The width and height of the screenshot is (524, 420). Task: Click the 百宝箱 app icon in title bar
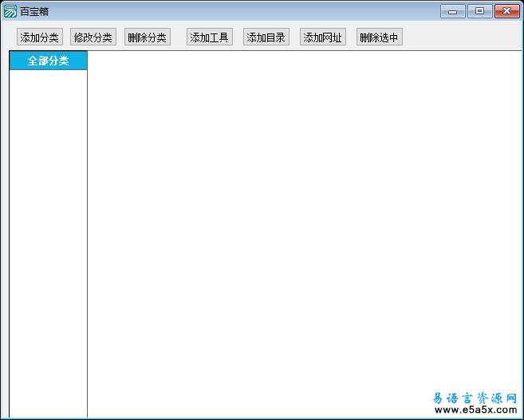coord(10,11)
